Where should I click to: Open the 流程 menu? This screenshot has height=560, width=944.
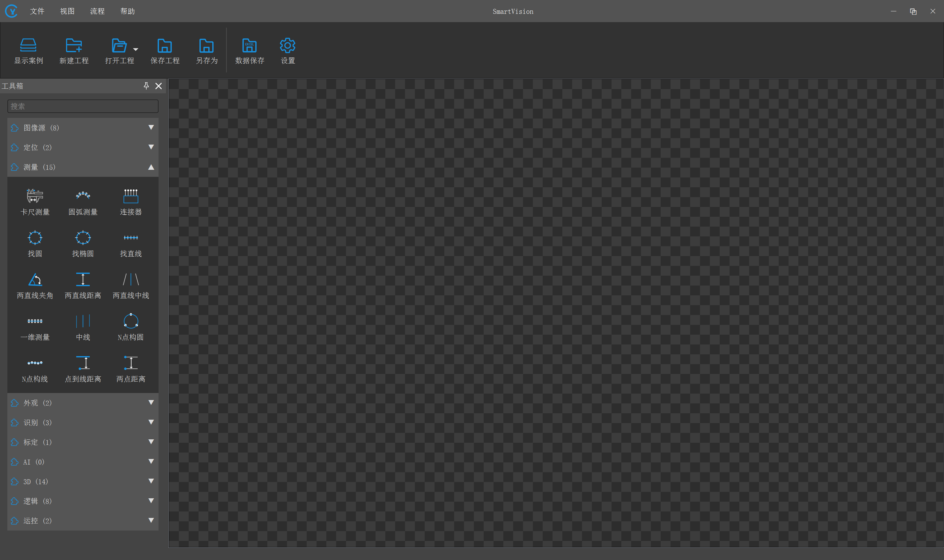[x=97, y=11]
